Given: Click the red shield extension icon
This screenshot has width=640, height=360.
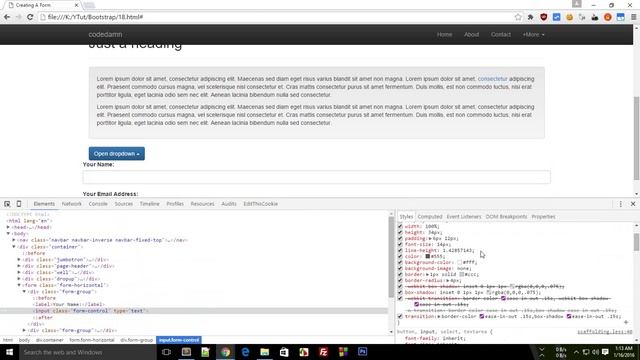Looking at the screenshot, I should (x=543, y=17).
